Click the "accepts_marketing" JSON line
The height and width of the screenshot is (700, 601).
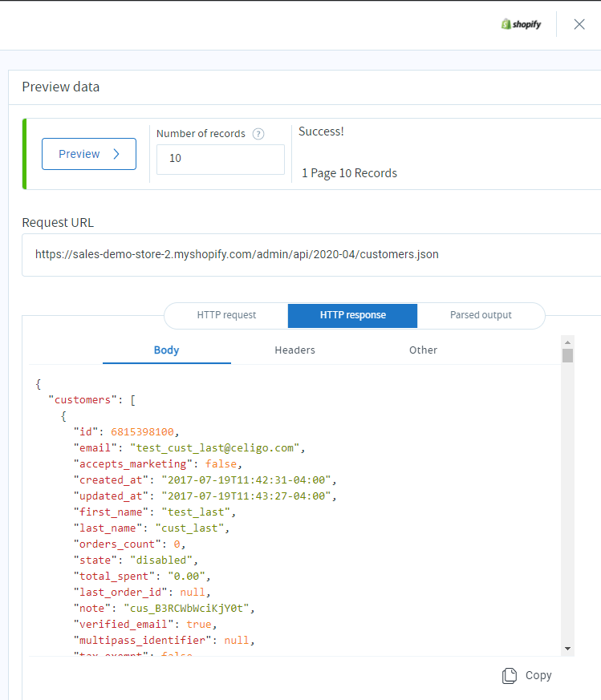(158, 464)
